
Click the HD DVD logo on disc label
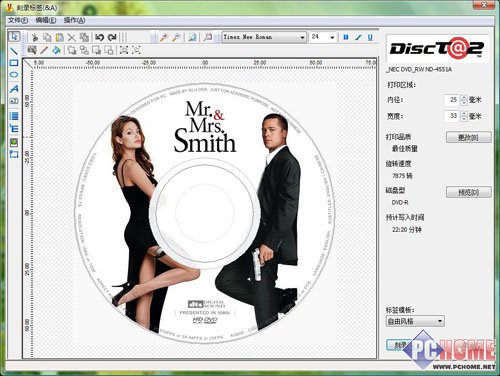[x=205, y=320]
